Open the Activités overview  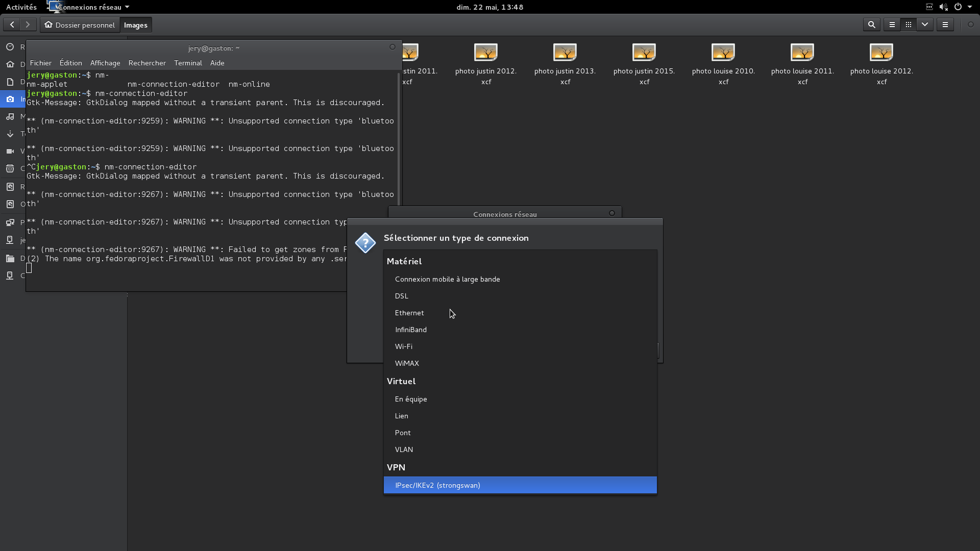pyautogui.click(x=21, y=7)
